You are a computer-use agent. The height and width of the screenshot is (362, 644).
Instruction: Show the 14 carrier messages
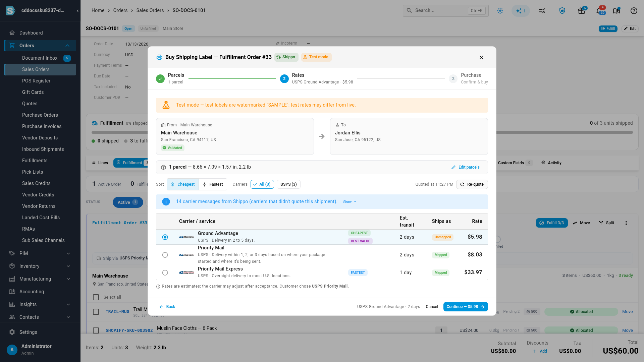pos(350,202)
